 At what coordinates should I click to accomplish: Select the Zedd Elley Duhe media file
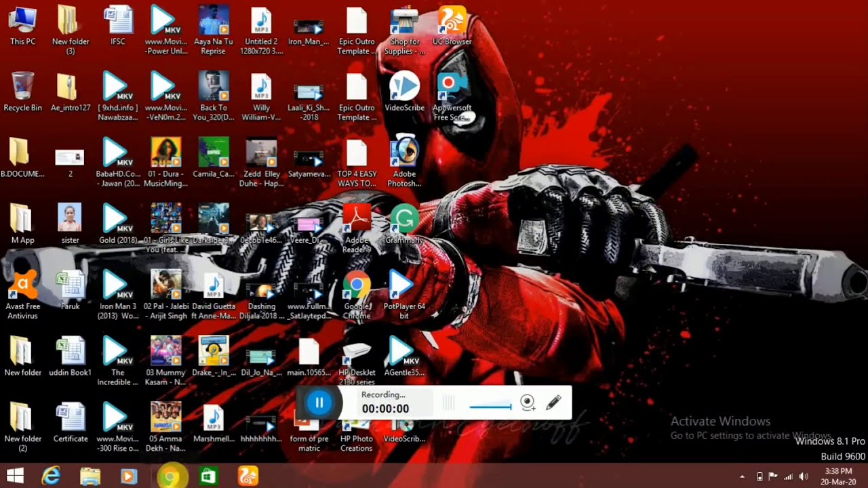[262, 163]
